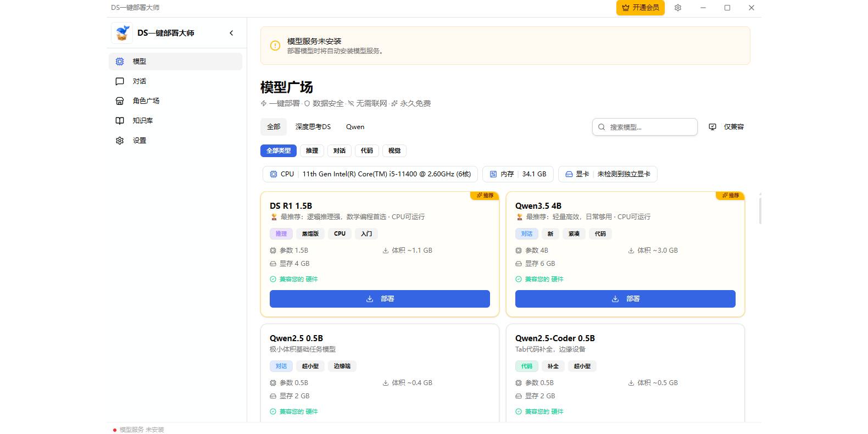Click the 显存 6 GB memory icon

coord(519,264)
